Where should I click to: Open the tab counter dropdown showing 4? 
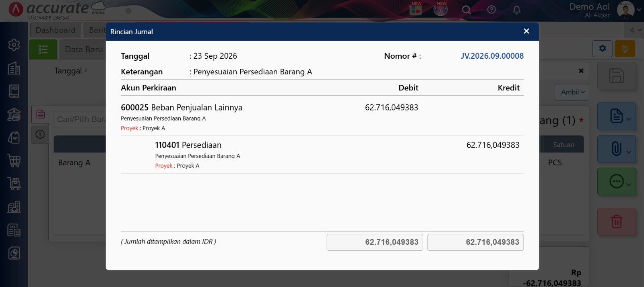coord(635,30)
